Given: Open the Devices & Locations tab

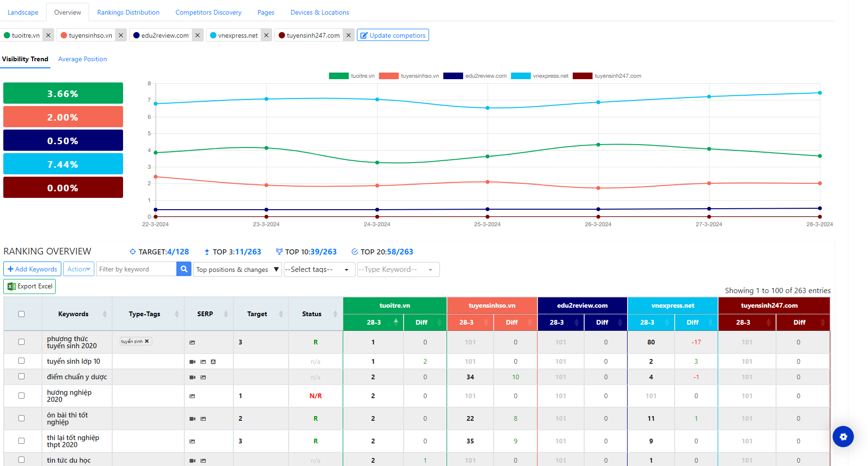Looking at the screenshot, I should (x=320, y=12).
